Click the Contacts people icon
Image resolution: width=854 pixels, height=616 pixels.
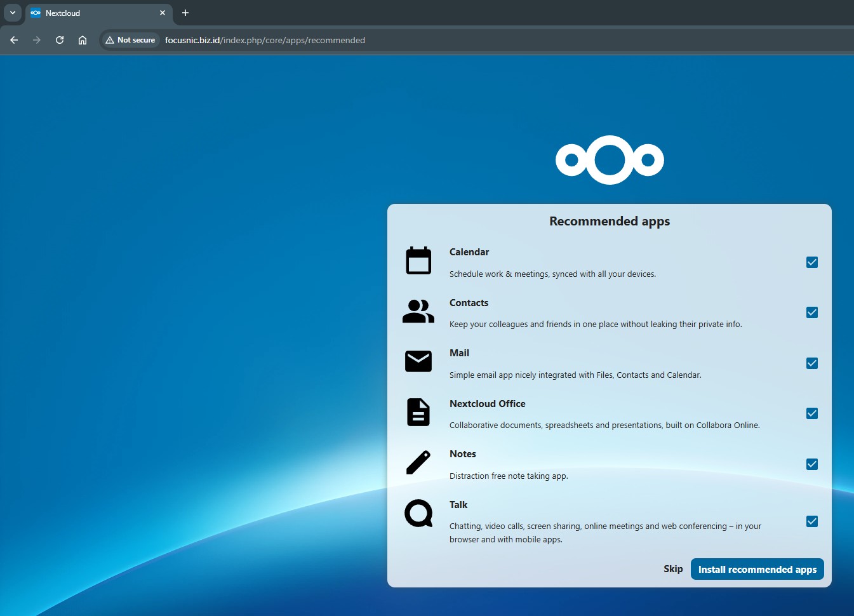[x=418, y=311]
